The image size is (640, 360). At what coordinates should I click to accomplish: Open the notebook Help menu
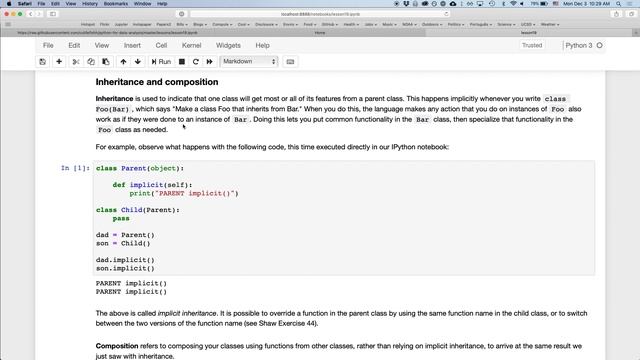pos(262,45)
